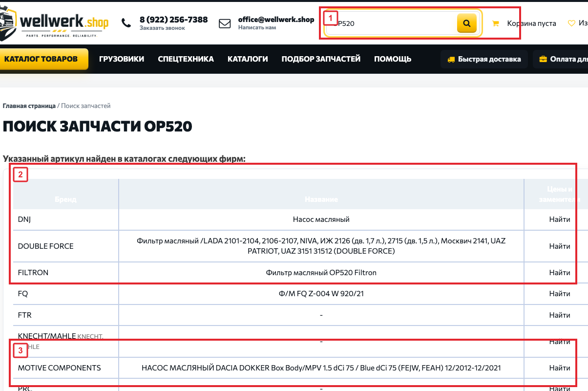Screen dimensions: 588x391
Task: Call phone number 8 (922) 256-7388
Action: (173, 20)
